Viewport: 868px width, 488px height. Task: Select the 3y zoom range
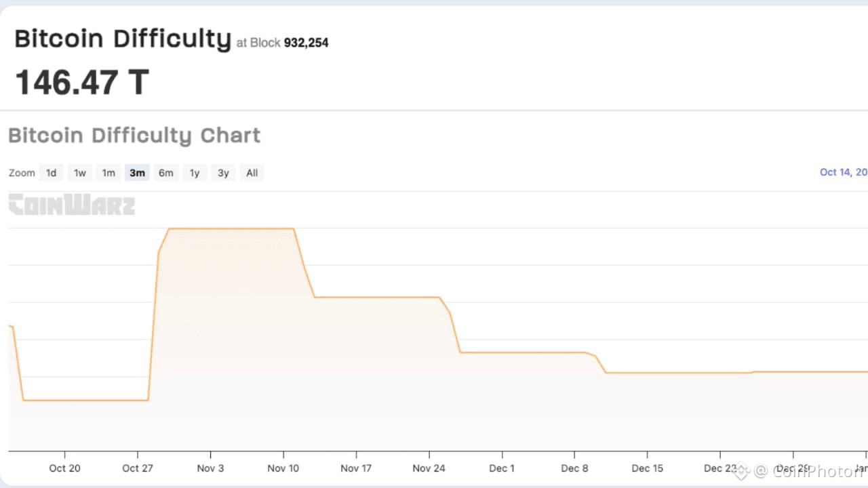[x=223, y=173]
